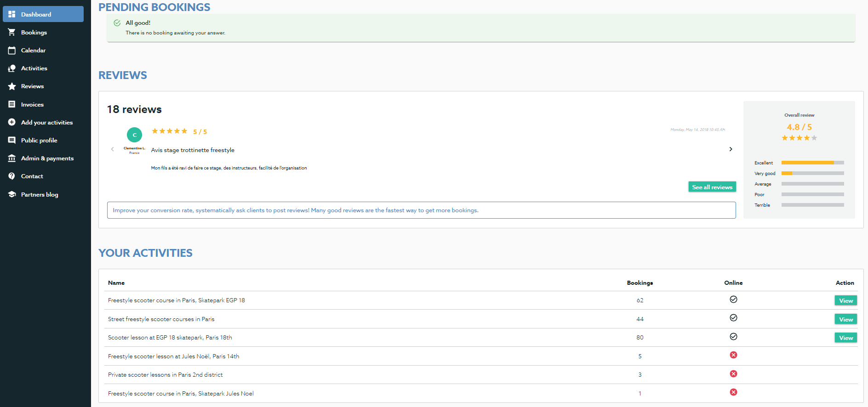Image resolution: width=868 pixels, height=407 pixels.
Task: View Scooter lesson at EGP 18 skatepark
Action: click(846, 338)
